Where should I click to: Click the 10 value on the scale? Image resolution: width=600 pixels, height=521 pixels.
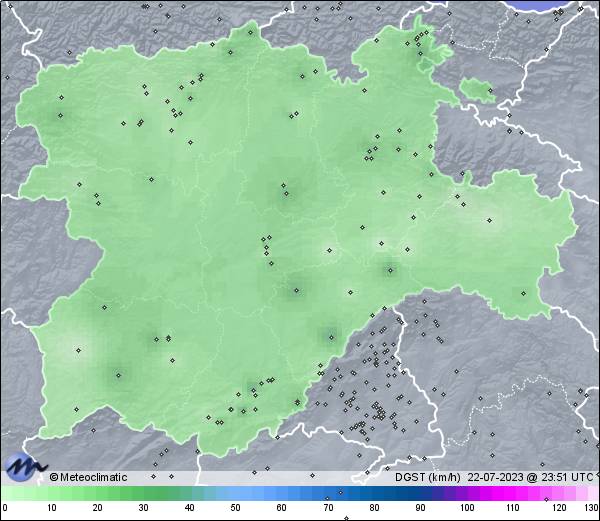pyautogui.click(x=52, y=508)
